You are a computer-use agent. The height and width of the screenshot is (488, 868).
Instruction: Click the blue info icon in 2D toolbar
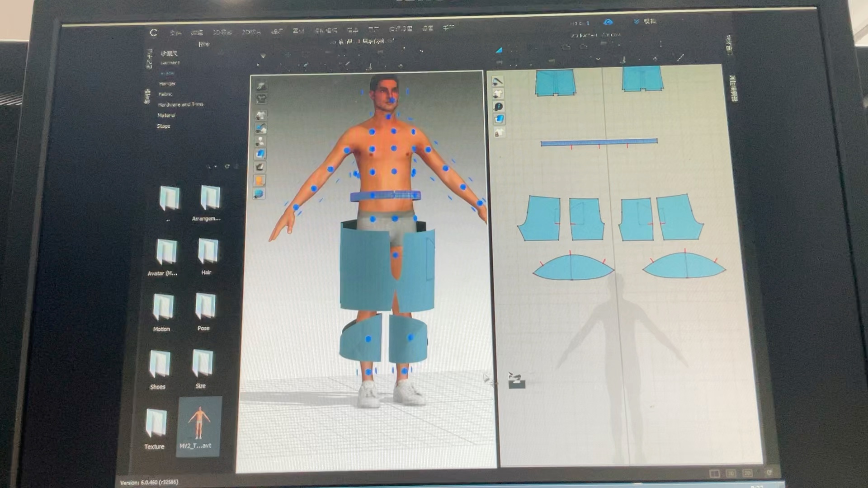point(498,107)
